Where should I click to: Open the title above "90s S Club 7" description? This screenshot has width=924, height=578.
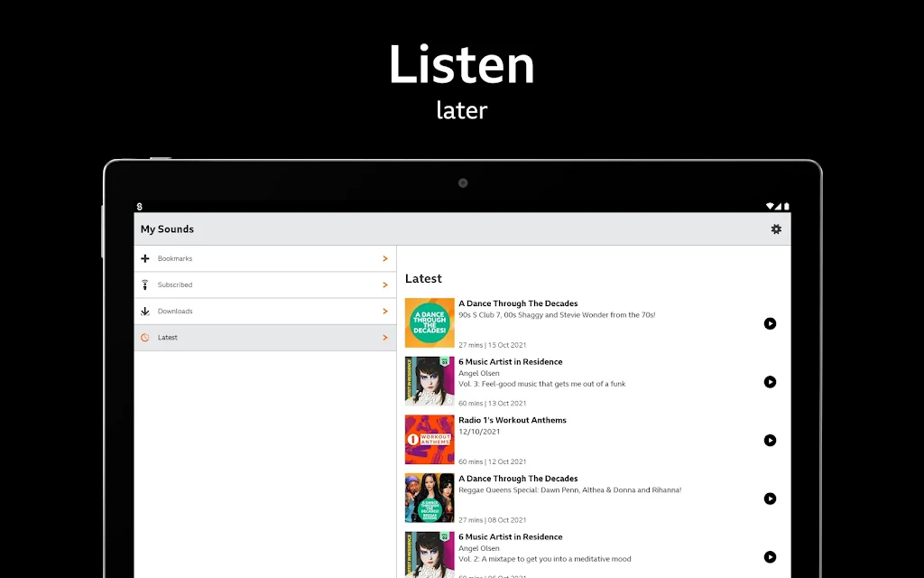pyautogui.click(x=518, y=303)
